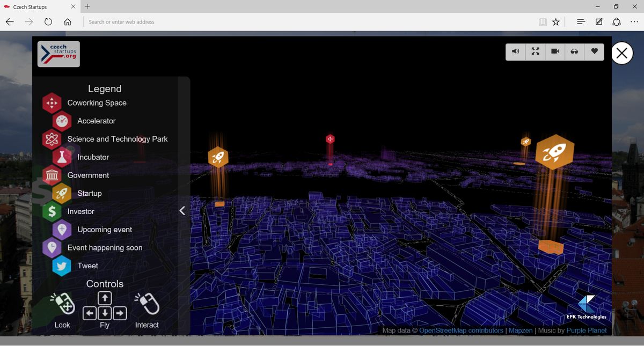Screen dimensions: 644x346
Task: Click the Tweet Twitter bird icon
Action: tap(62, 266)
